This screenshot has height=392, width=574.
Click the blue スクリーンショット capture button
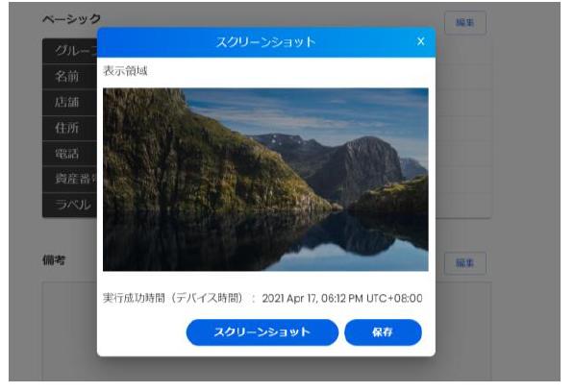click(x=262, y=332)
